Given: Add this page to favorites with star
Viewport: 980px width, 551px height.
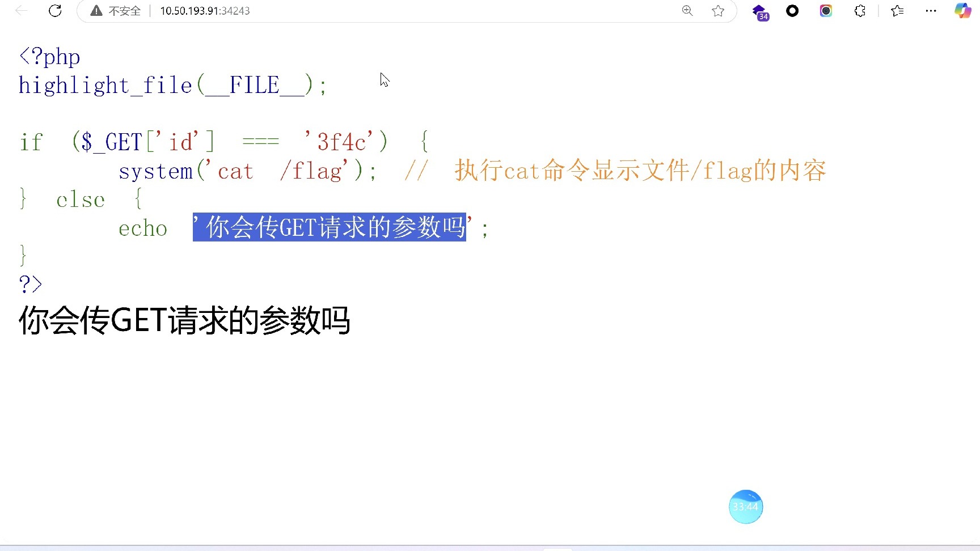Looking at the screenshot, I should 718,11.
